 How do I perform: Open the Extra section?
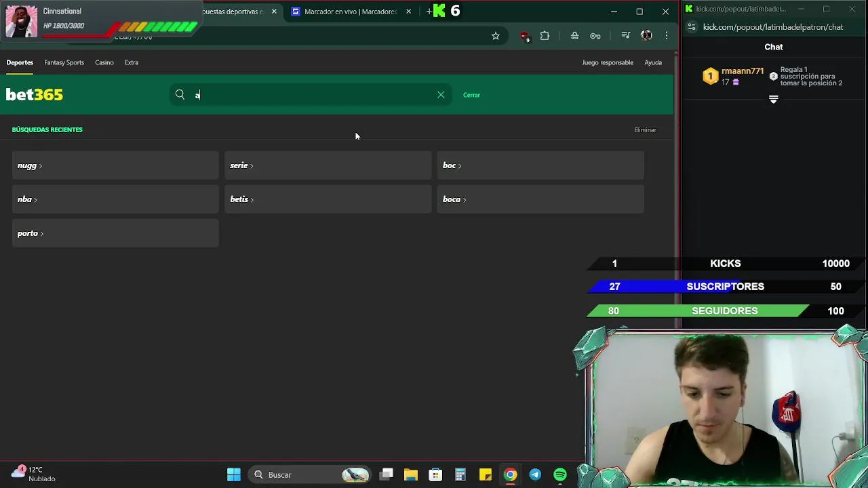tap(132, 62)
